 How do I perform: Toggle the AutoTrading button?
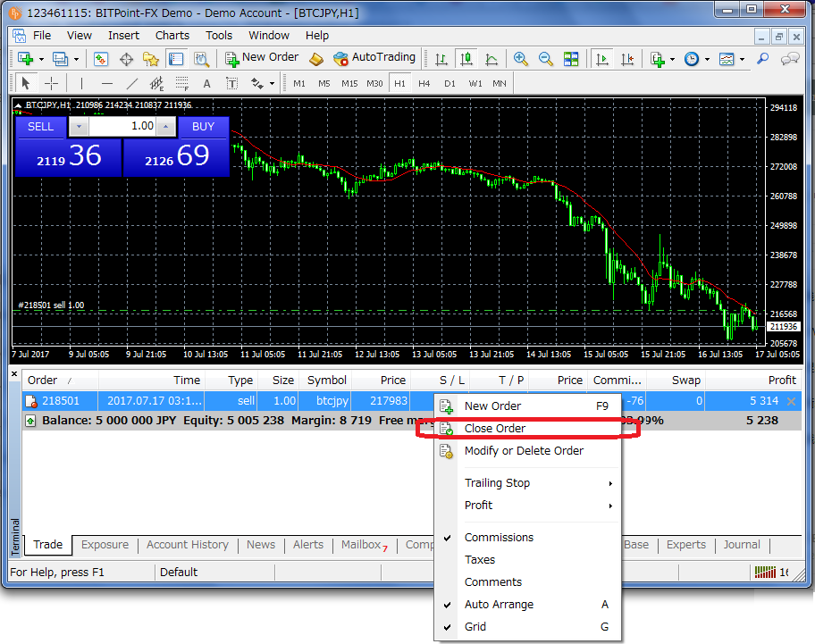(374, 58)
